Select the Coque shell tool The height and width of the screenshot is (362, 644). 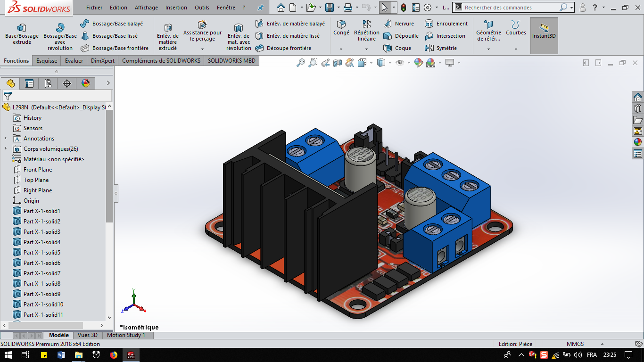tap(397, 48)
